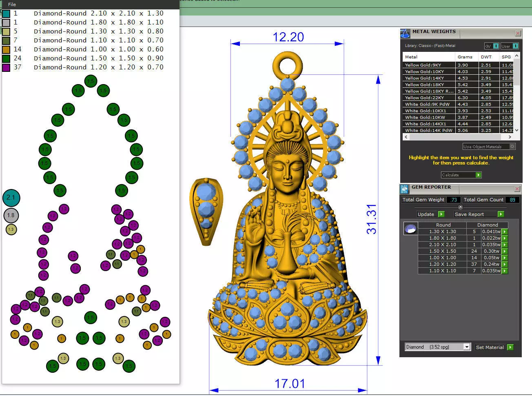Click green arrow beside Update
Viewport: 532px width, 396px height.
(441, 214)
